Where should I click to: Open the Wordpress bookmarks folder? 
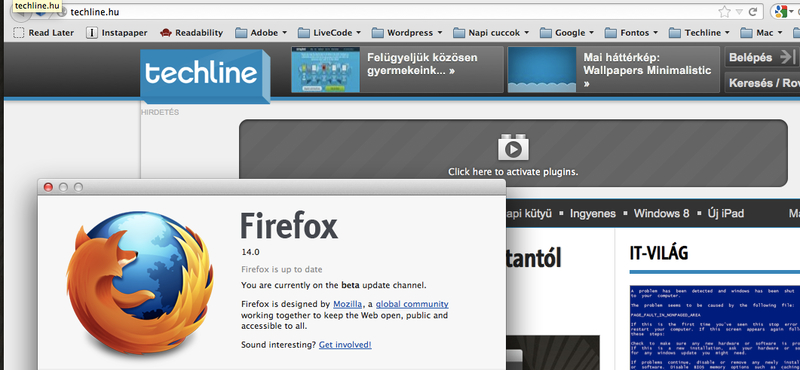[x=407, y=33]
